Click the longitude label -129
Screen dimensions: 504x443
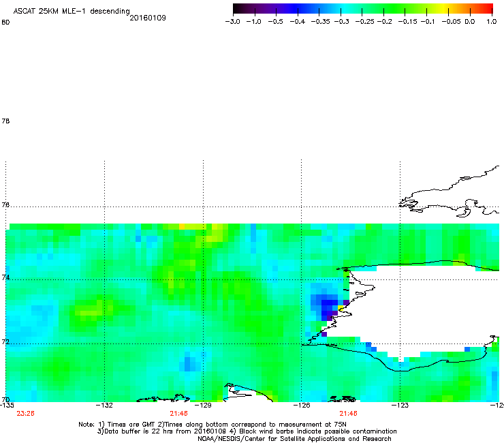tap(203, 406)
